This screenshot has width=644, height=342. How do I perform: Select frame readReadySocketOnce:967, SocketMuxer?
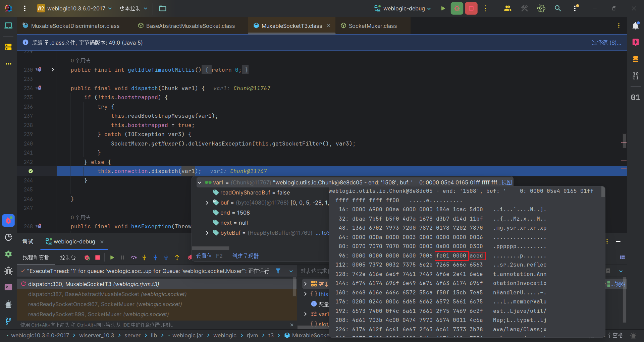[105, 304]
